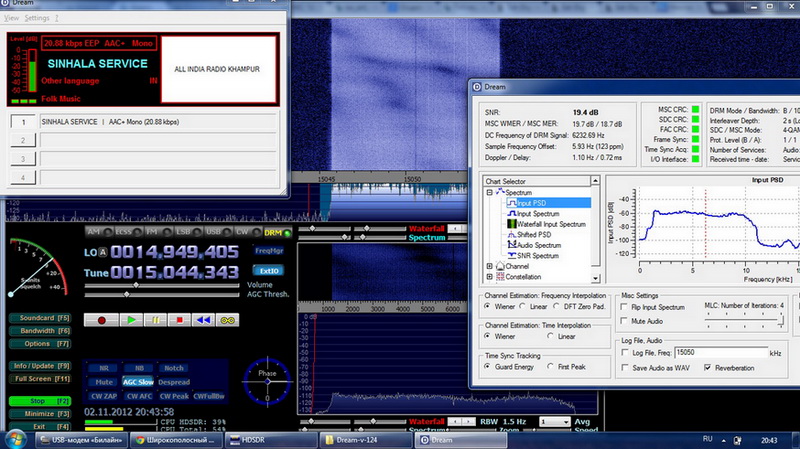Select Input PSD chart in the tree
This screenshot has height=449, width=800.
(531, 203)
